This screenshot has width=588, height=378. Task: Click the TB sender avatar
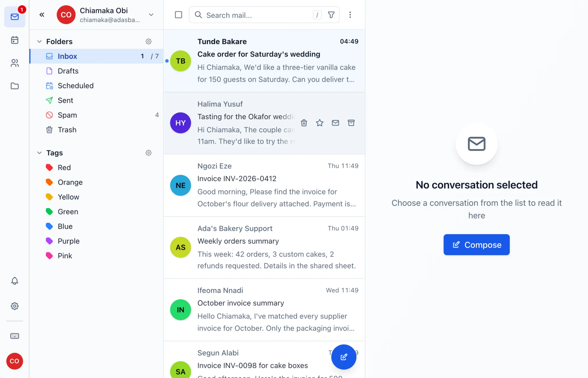[181, 61]
